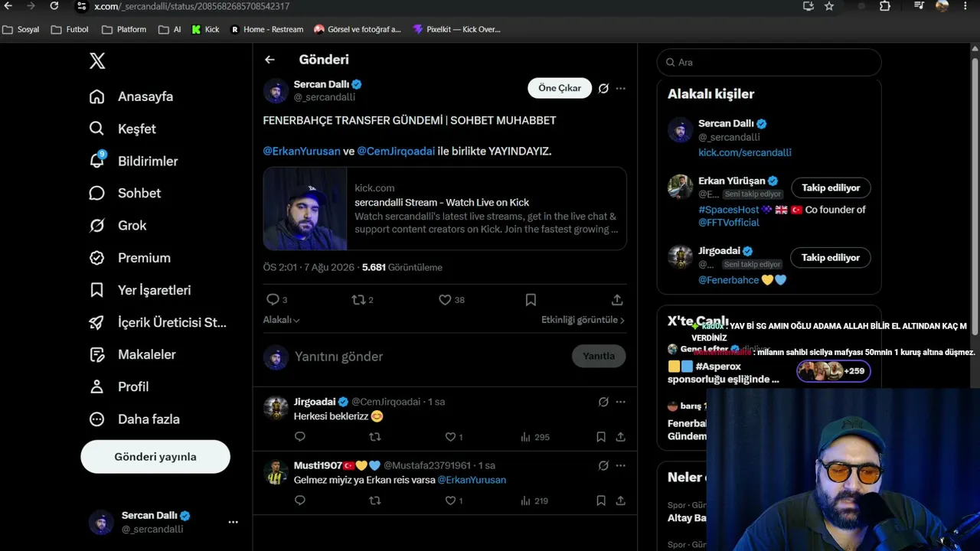Click Grok icon on Musti1907's comment

point(603,465)
